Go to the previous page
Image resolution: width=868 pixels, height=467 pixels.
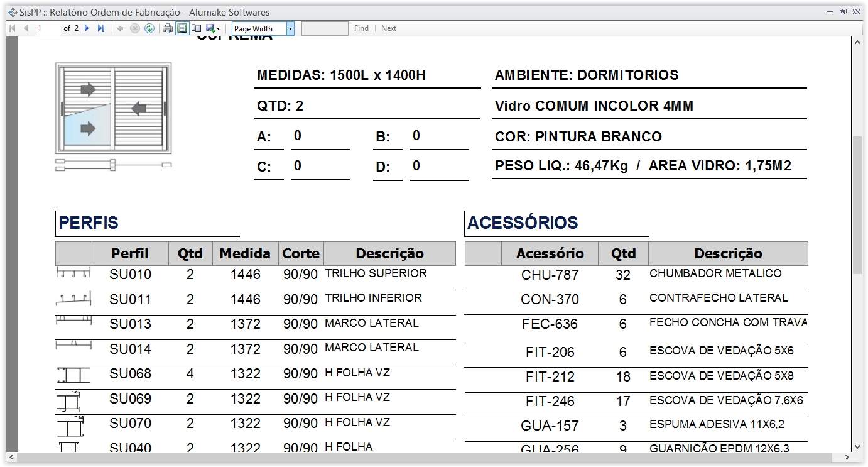click(26, 28)
